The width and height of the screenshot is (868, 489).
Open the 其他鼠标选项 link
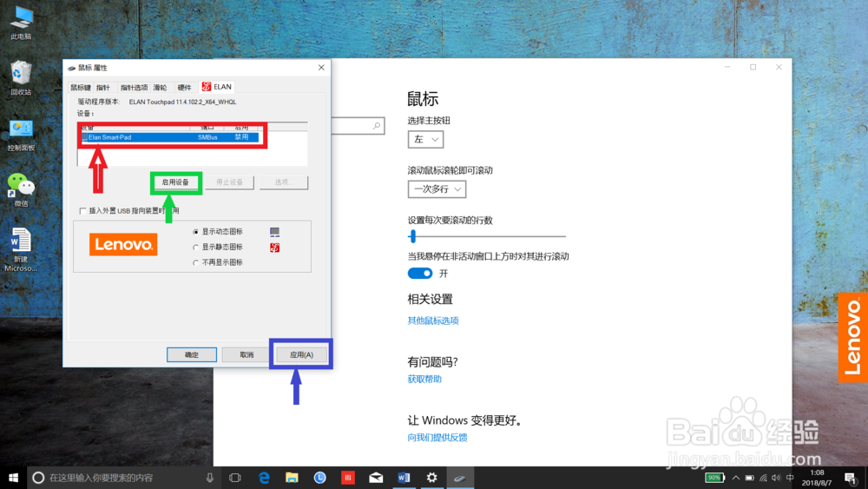433,320
